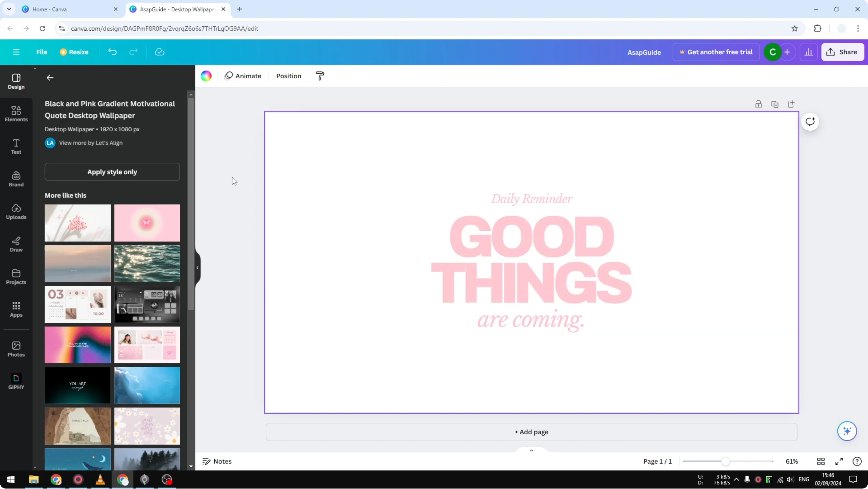Image resolution: width=868 pixels, height=489 pixels.
Task: Open the background color picker
Action: click(206, 76)
